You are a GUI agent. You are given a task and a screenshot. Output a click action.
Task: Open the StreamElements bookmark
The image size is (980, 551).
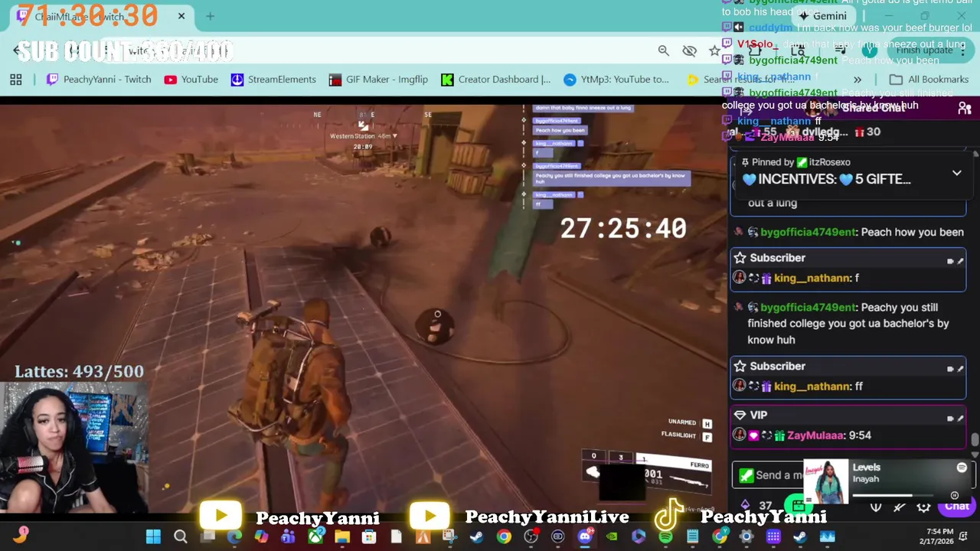click(273, 80)
